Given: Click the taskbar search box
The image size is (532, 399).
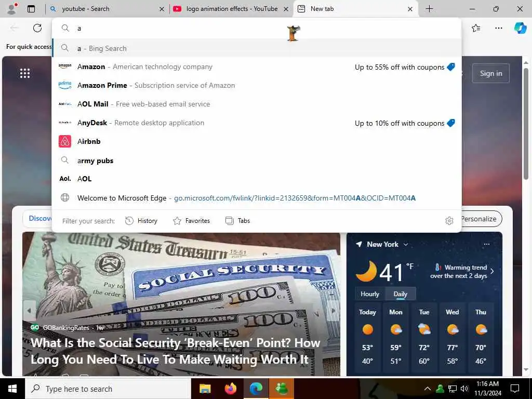Looking at the screenshot, I should (108, 389).
